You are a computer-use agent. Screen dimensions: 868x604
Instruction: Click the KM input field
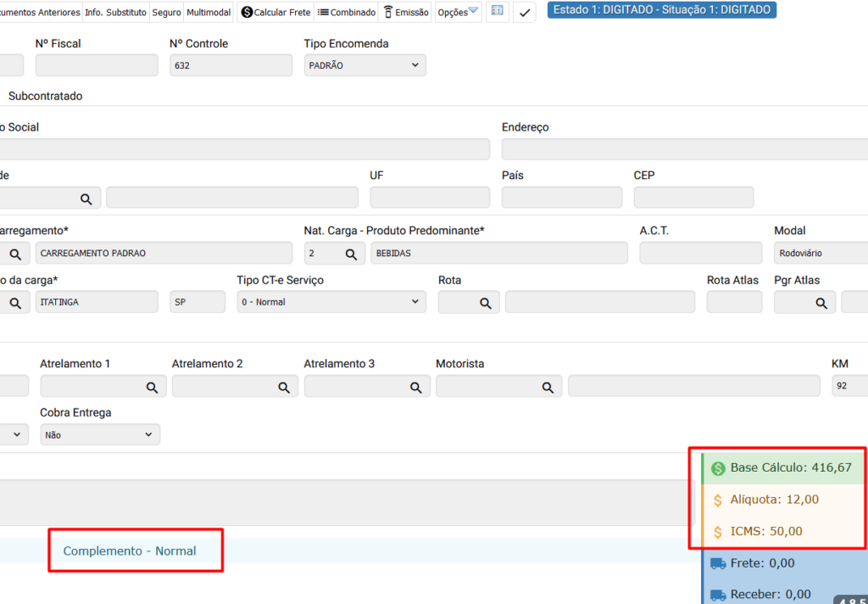(x=848, y=387)
